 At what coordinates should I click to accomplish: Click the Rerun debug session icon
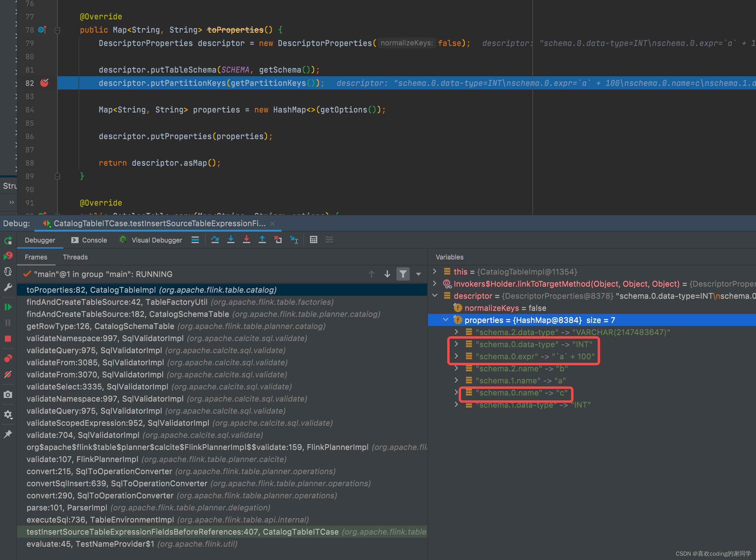click(x=8, y=241)
